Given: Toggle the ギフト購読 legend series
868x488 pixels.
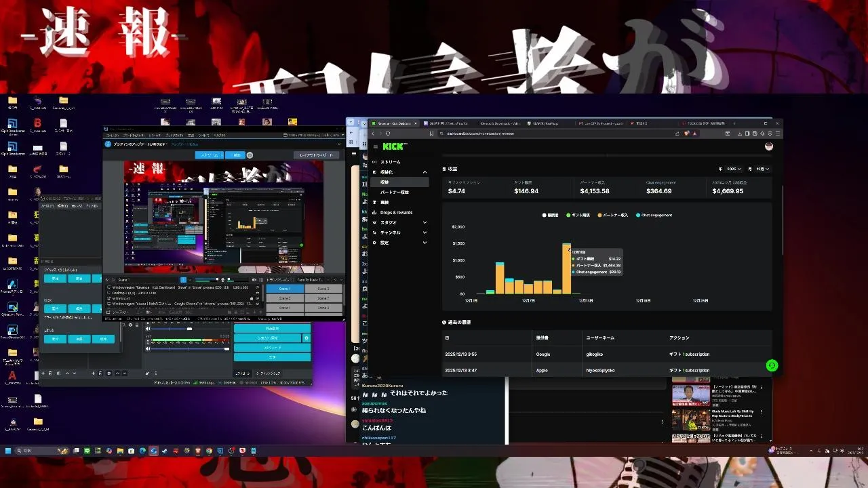Looking at the screenshot, I should [578, 215].
